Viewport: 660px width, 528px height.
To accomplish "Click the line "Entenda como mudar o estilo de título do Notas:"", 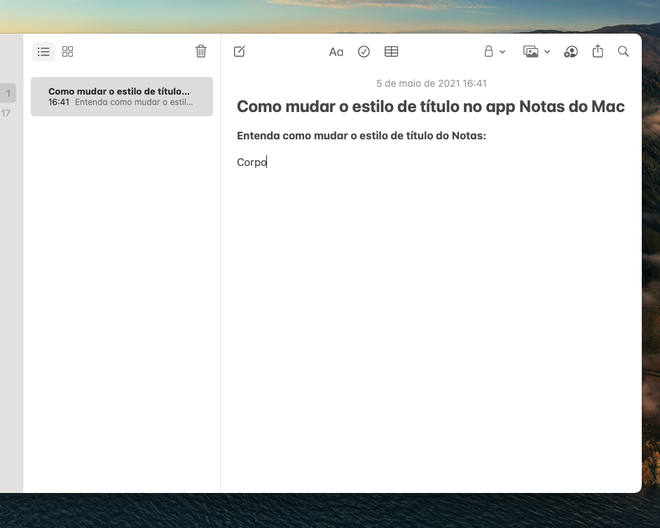I will coord(361,136).
